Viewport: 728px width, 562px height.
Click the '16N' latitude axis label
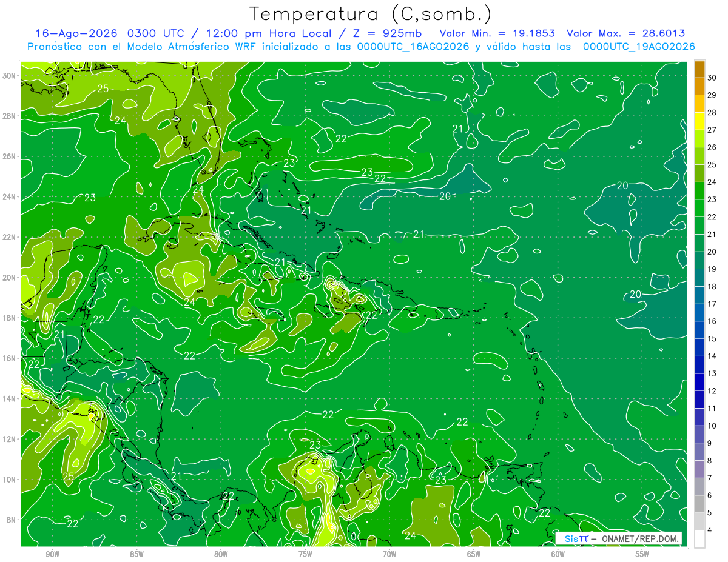(8, 358)
